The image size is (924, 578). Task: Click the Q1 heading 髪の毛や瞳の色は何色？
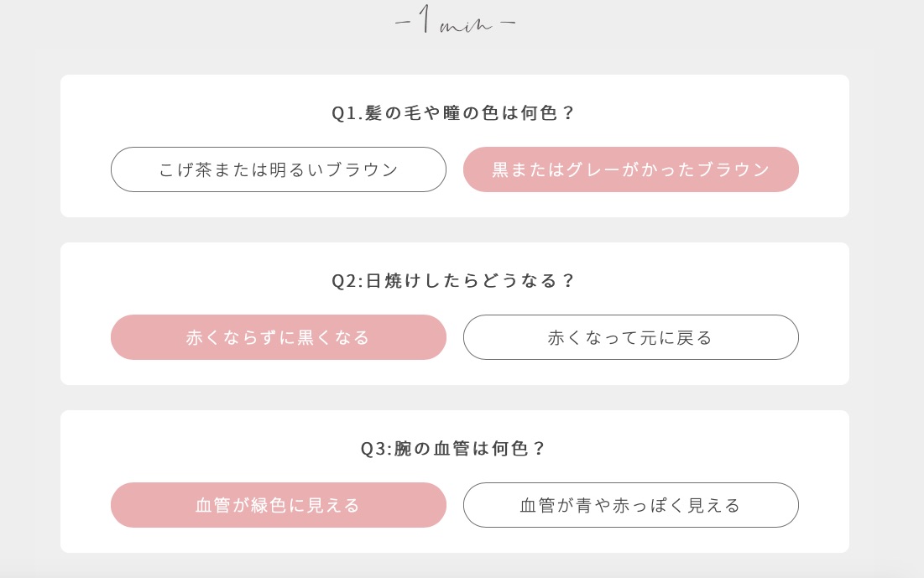(x=470, y=113)
